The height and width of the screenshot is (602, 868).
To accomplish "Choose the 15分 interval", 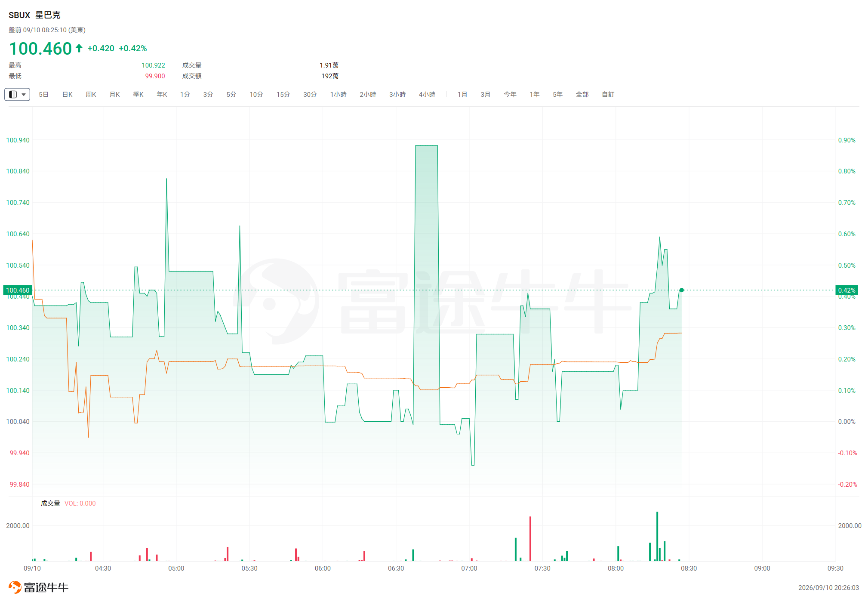I will tap(283, 94).
